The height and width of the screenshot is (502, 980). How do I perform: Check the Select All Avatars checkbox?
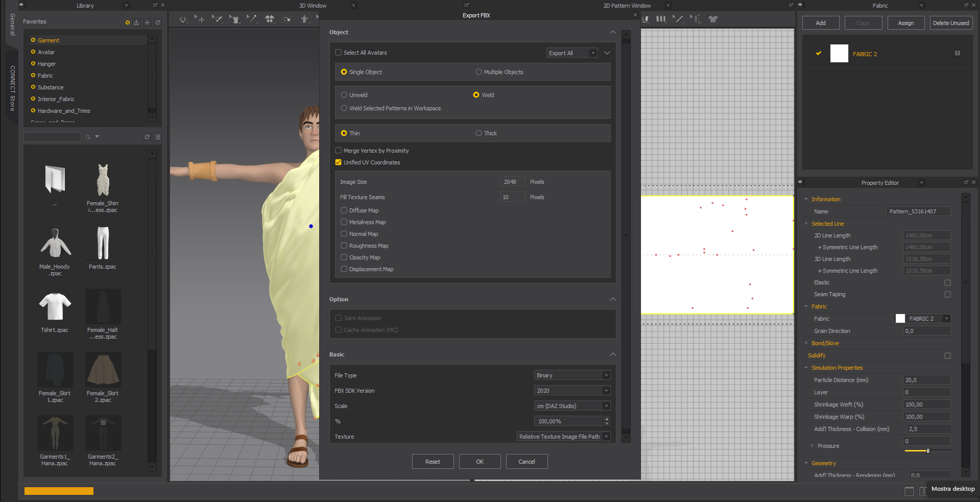[338, 53]
